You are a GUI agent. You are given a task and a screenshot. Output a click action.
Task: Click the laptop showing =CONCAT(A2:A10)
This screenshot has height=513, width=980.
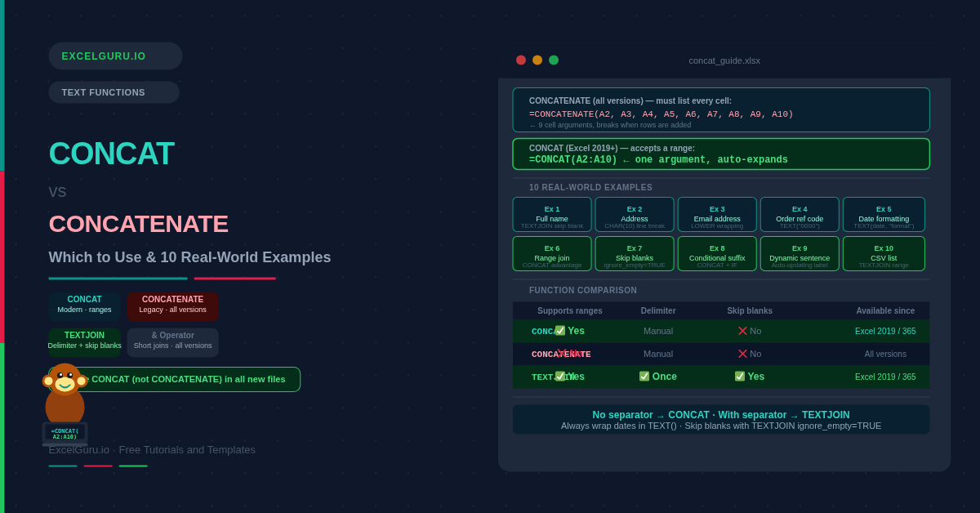coord(65,434)
